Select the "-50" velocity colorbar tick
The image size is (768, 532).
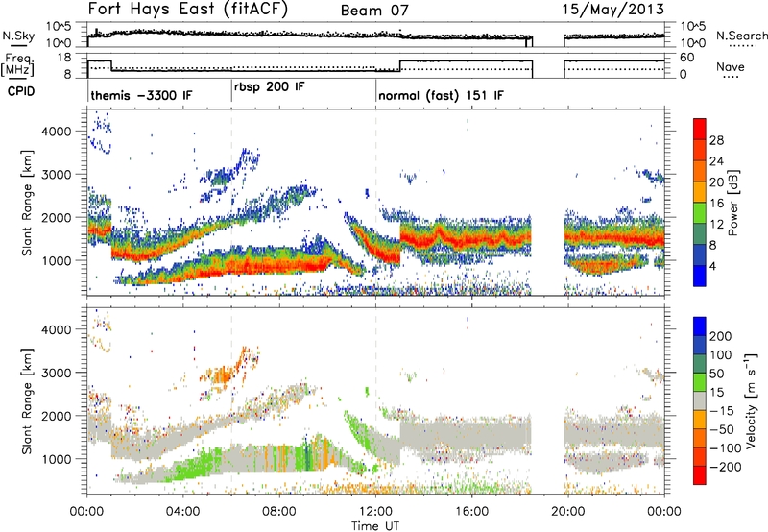point(722,429)
